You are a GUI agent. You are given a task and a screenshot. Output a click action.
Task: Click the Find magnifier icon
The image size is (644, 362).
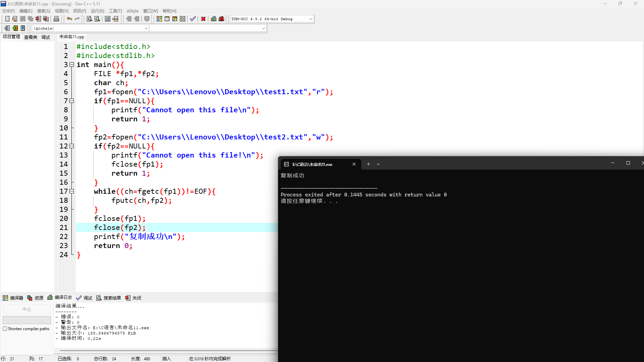tap(89, 19)
